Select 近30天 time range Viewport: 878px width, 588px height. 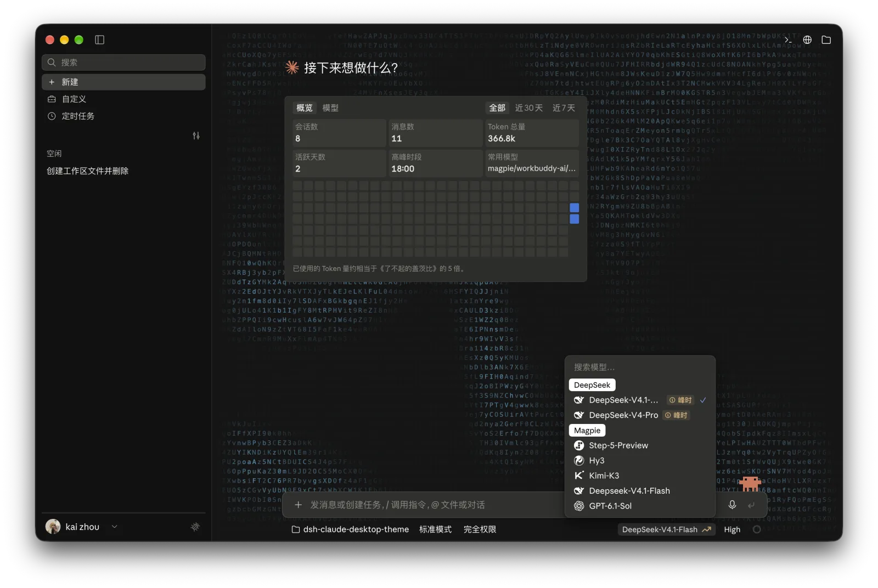point(529,108)
